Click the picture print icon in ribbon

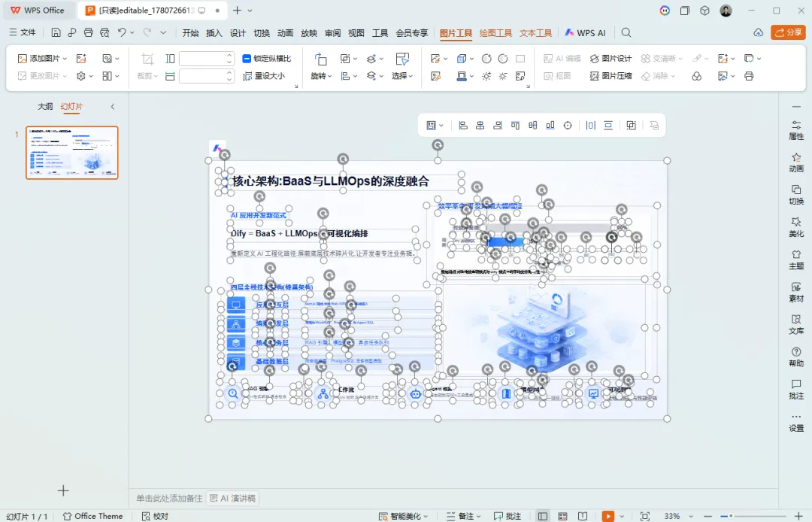point(749,76)
